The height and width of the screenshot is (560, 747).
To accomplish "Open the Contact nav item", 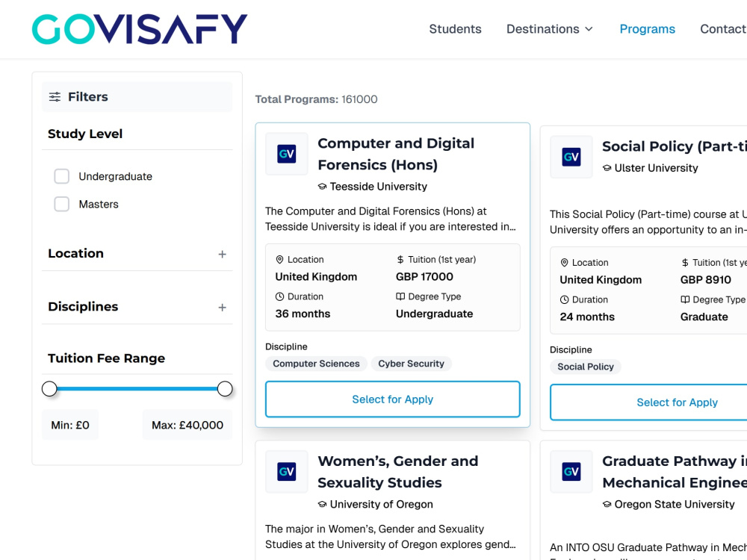I will click(x=723, y=29).
